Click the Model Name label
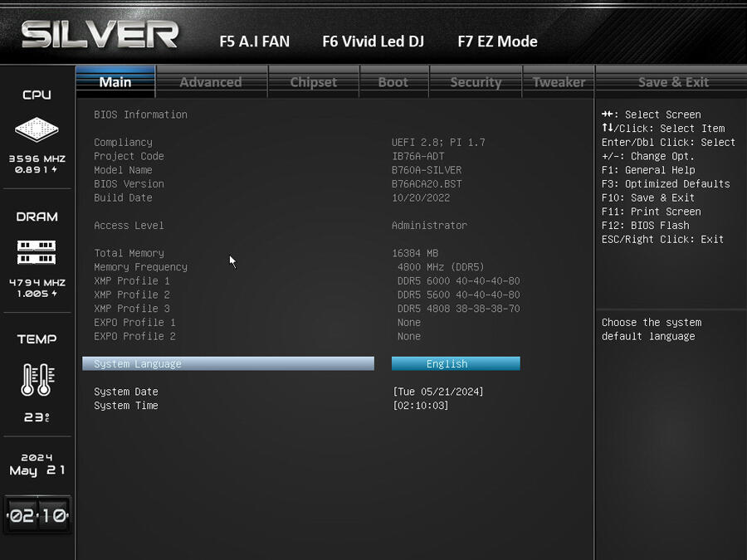The width and height of the screenshot is (747, 560). [123, 170]
